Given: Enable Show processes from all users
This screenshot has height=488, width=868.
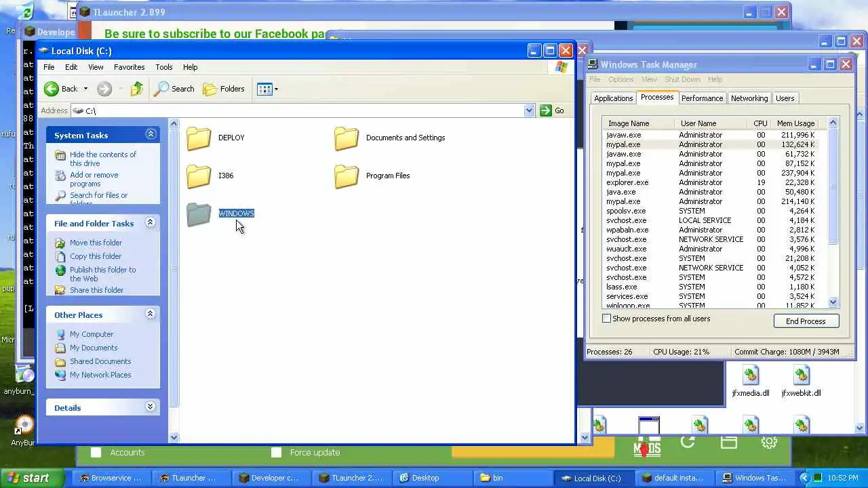Looking at the screenshot, I should tap(607, 319).
